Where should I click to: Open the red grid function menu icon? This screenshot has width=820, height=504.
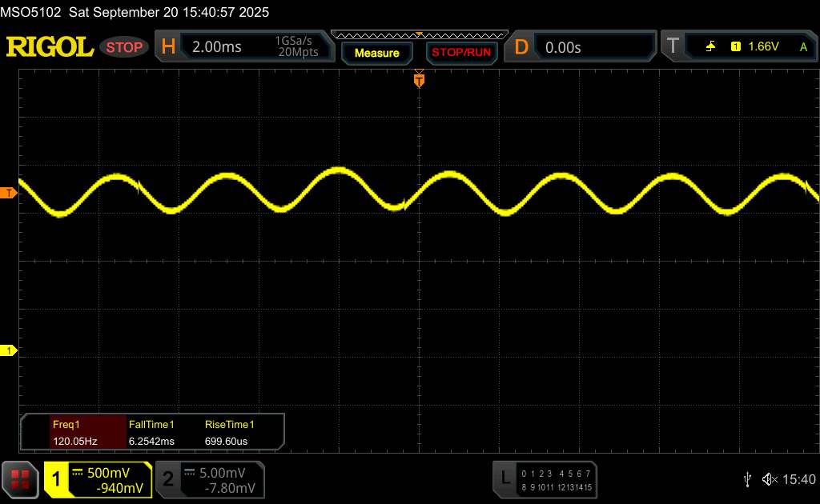click(x=21, y=479)
